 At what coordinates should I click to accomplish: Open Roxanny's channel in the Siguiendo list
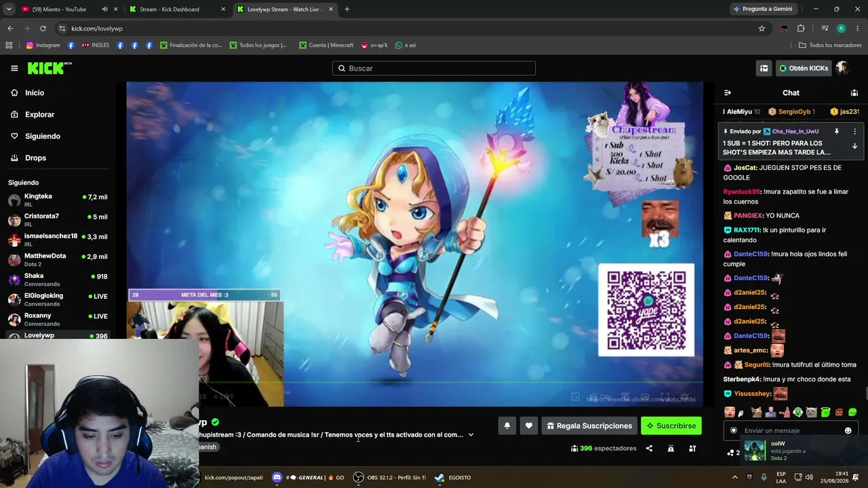click(58, 319)
